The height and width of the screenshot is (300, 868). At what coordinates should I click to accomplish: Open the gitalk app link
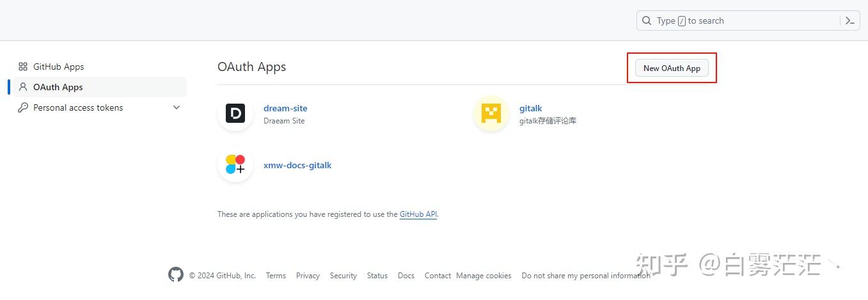(x=530, y=108)
